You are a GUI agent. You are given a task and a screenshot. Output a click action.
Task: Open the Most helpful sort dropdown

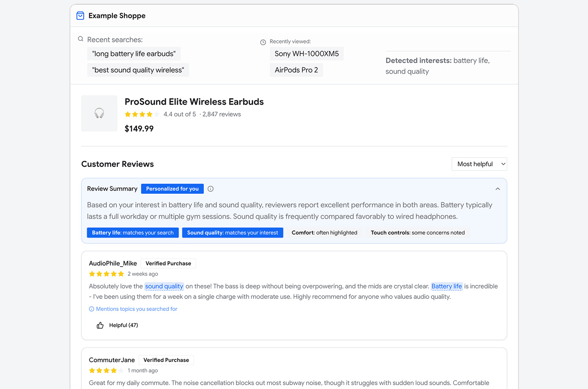[x=479, y=164]
